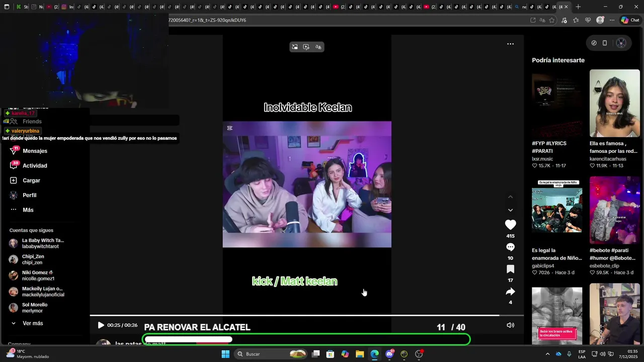This screenshot has height=362, width=644.
Task: Click the browser address bar URL
Action: pyautogui.click(x=207, y=20)
